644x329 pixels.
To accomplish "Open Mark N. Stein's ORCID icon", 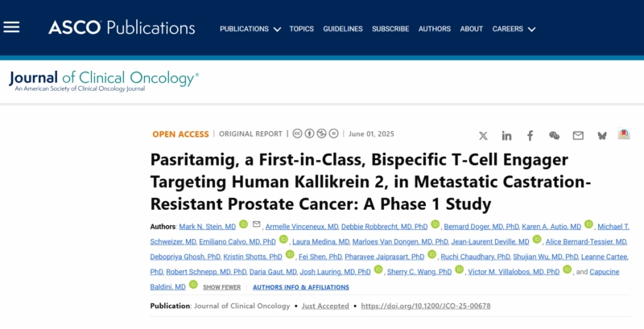I will pyautogui.click(x=244, y=224).
